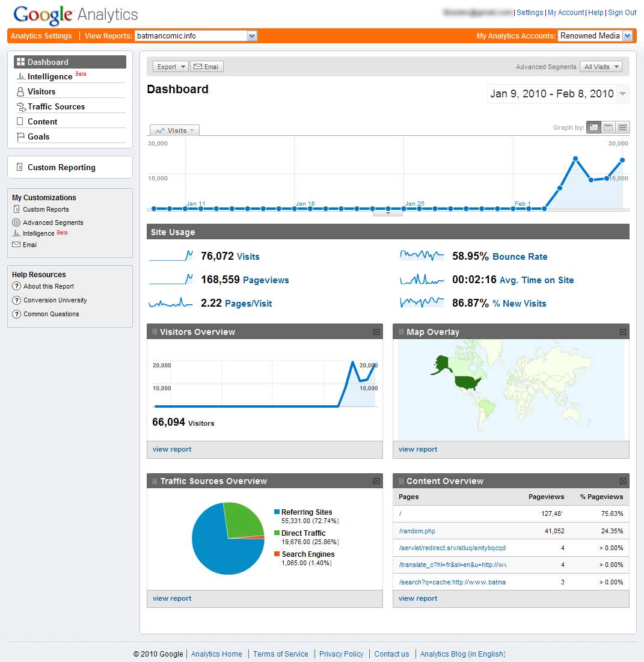Click the % New Visits sparkline graph
The width and height of the screenshot is (644, 662).
422,302
